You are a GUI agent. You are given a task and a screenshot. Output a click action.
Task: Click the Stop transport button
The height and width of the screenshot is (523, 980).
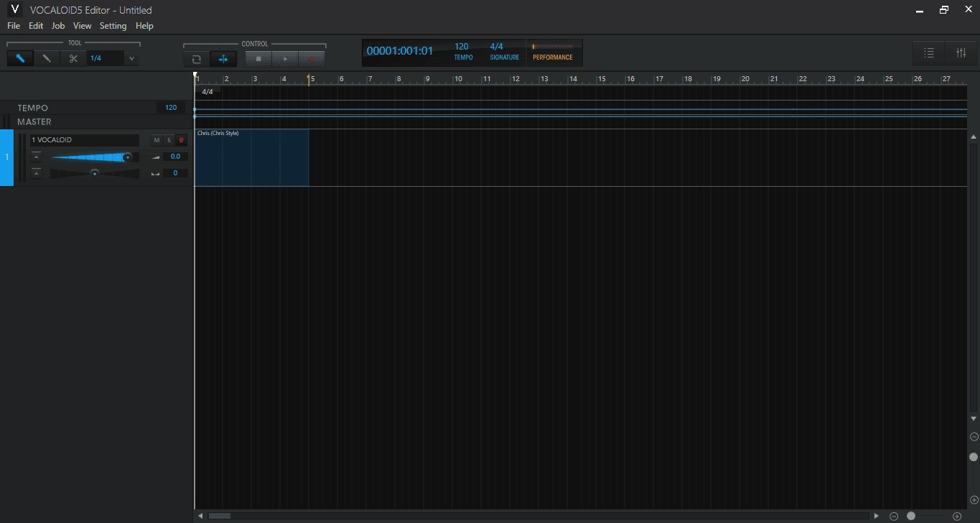click(x=258, y=59)
